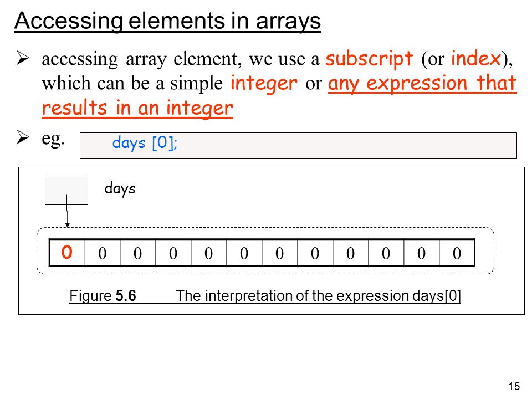Select the last cell of the array
The height and width of the screenshot is (399, 532).
tap(457, 253)
